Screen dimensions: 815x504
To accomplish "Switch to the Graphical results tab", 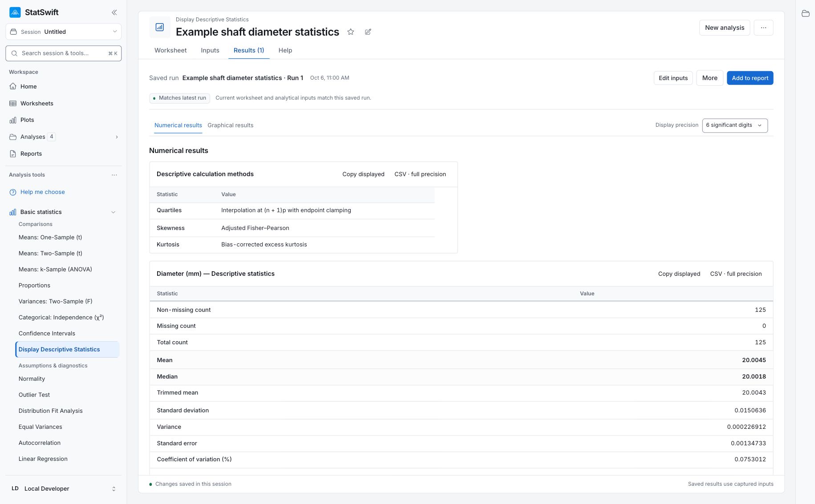I will click(x=230, y=125).
